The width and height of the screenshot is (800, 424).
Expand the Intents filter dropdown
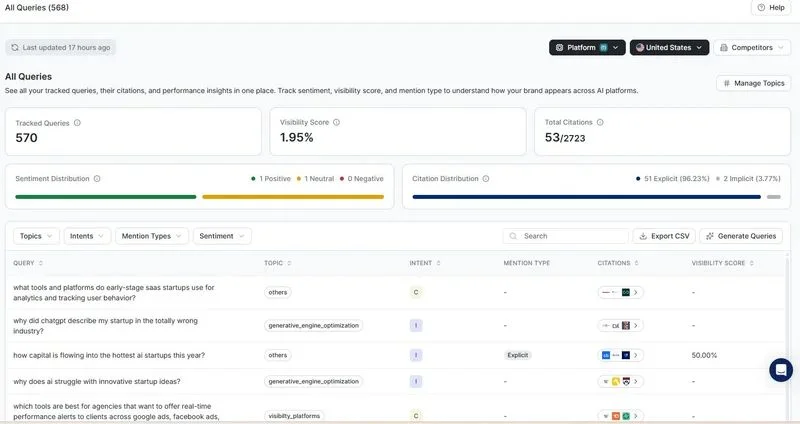coord(87,236)
